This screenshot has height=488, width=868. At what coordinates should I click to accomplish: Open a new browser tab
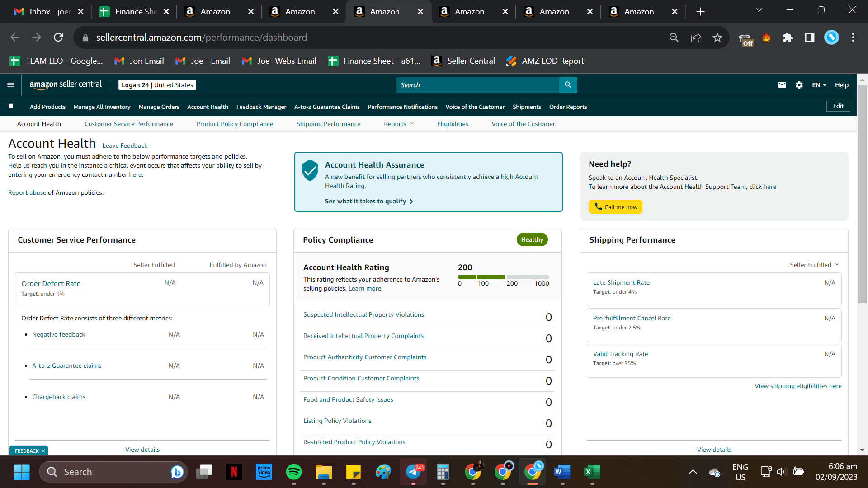pyautogui.click(x=700, y=12)
